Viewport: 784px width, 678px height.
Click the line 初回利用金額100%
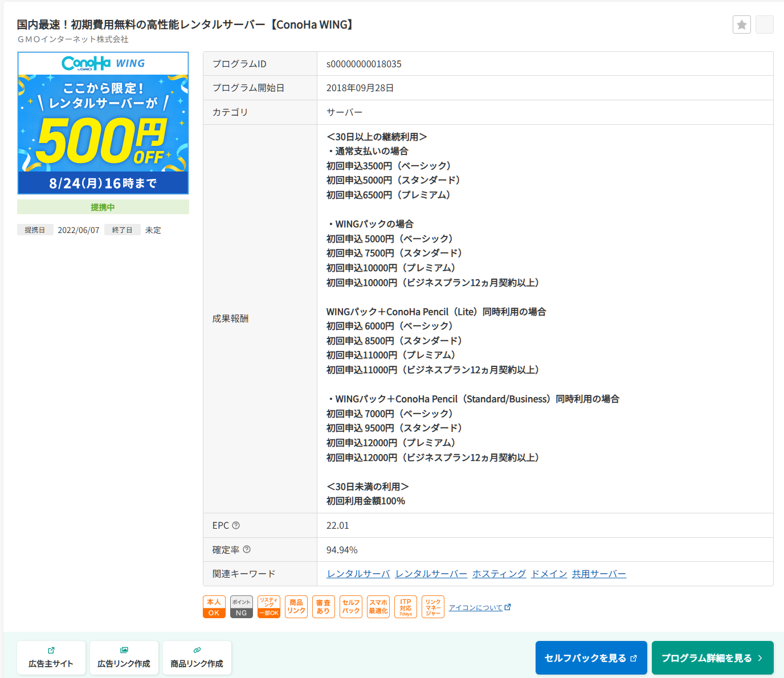(x=366, y=501)
